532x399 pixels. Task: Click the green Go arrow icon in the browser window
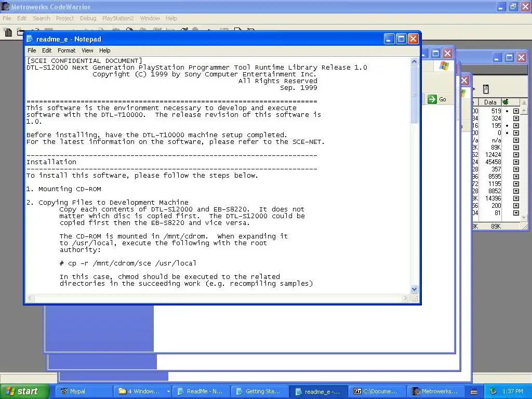[432, 99]
